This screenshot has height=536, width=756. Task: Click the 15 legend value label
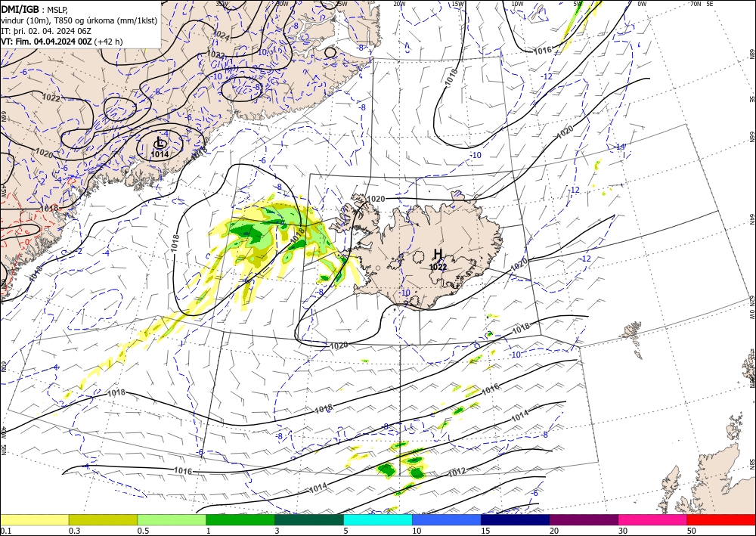485,531
